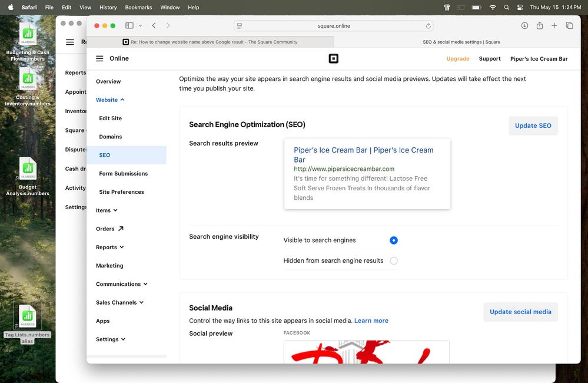Open the Square Online hamburger menu
The height and width of the screenshot is (383, 588).
(x=99, y=58)
